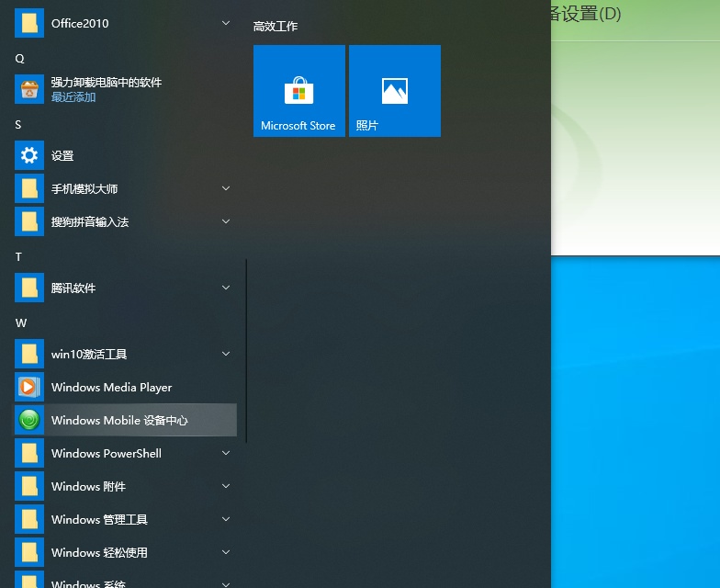Expand the 搜狗拼音输入法 folder chevron
Image resolution: width=720 pixels, height=588 pixels.
tap(226, 222)
